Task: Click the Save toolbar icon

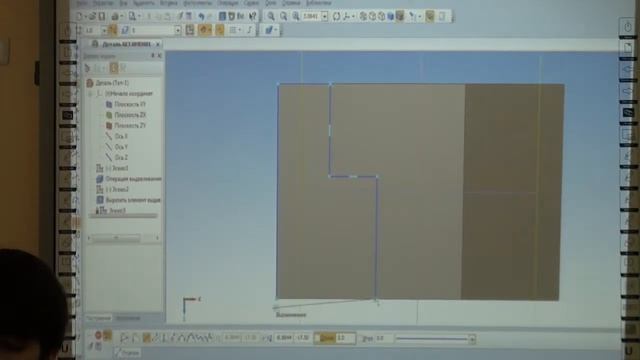Action: click(102, 16)
